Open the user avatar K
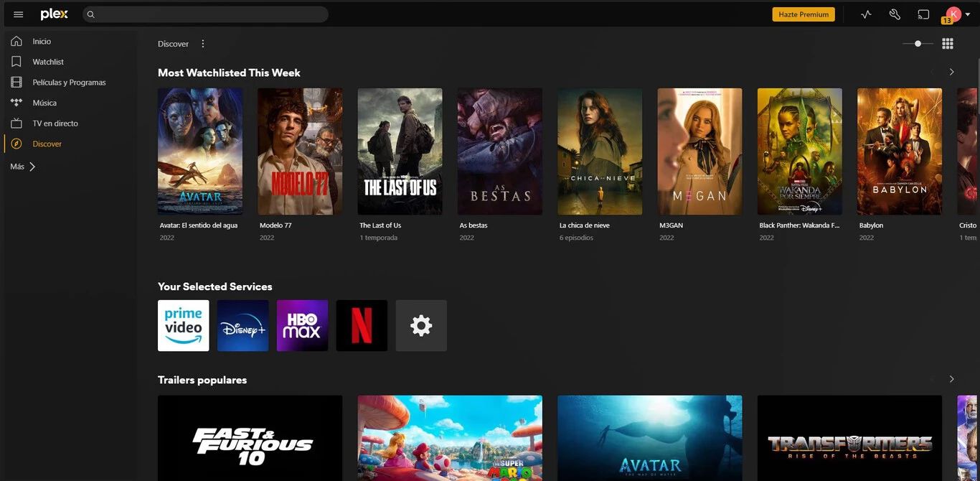980x481 pixels. click(953, 14)
